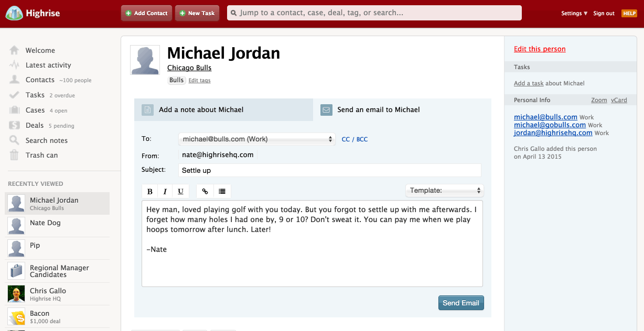Click the Bulls tag
Viewport: 644px width, 331px height.
tap(177, 80)
